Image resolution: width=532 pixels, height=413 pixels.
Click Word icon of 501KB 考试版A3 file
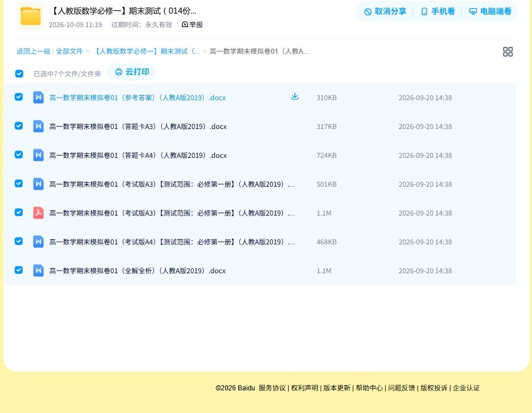coord(38,184)
